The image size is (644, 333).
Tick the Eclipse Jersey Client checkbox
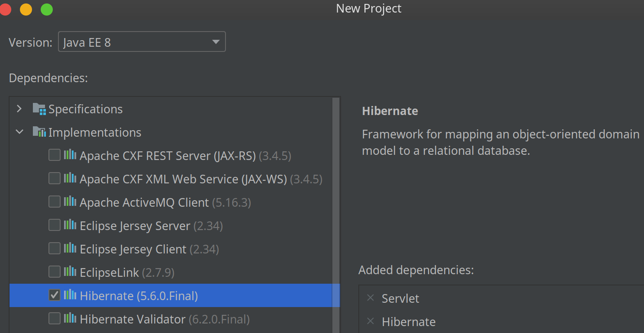point(55,249)
